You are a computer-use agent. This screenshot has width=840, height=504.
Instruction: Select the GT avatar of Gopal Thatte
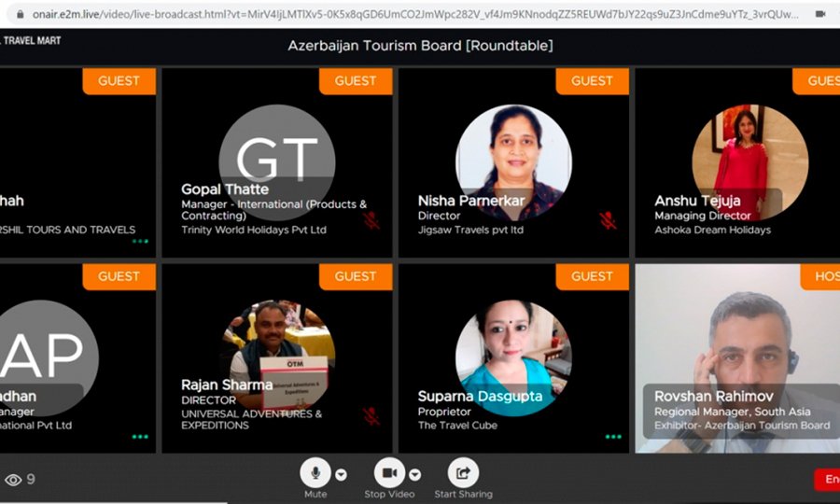pyautogui.click(x=277, y=162)
